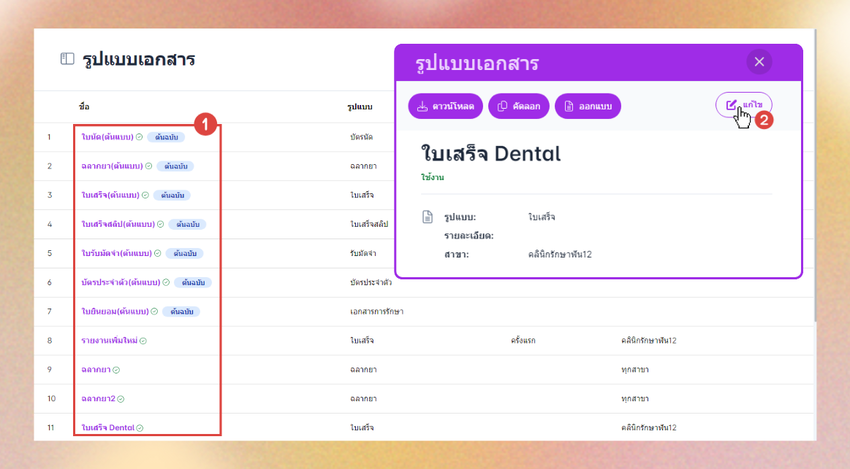
Task: Click green check icon next to ใบรับมัดจำ(ต้นแบบ)
Action: (158, 253)
